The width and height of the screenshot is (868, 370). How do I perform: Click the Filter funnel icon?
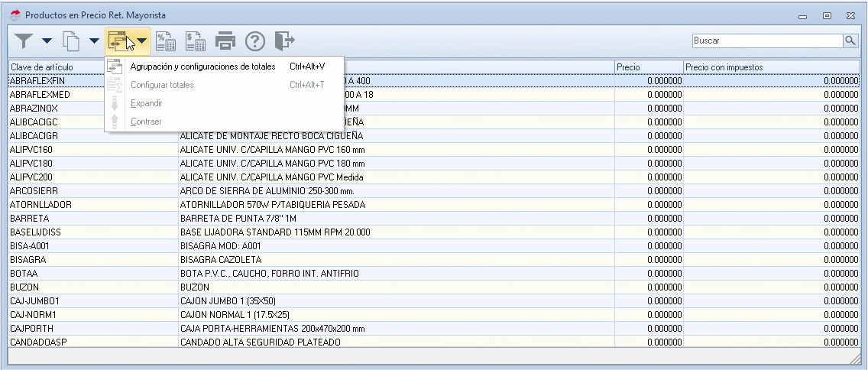[24, 40]
